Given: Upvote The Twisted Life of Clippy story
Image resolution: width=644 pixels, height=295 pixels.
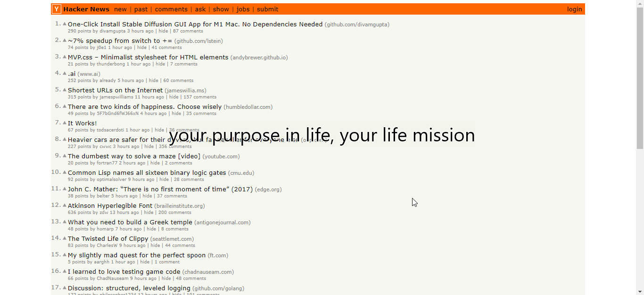Looking at the screenshot, I should pyautogui.click(x=65, y=238).
